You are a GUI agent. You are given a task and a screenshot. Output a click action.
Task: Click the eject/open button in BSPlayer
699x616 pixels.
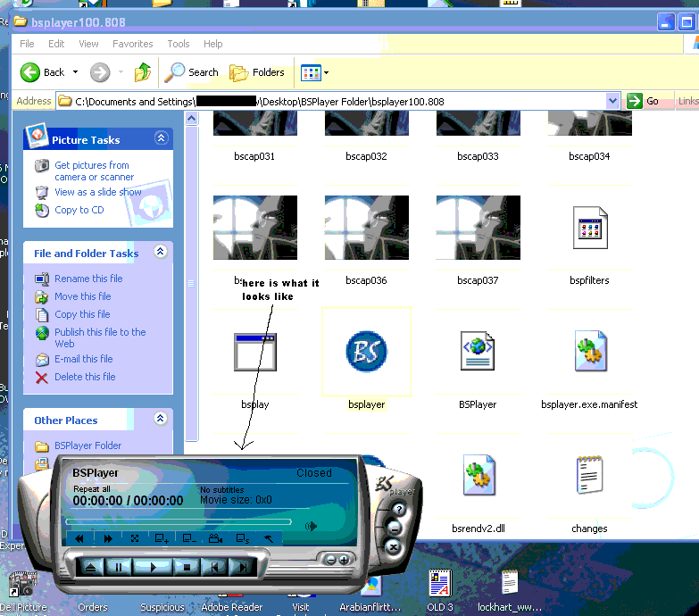(x=90, y=568)
